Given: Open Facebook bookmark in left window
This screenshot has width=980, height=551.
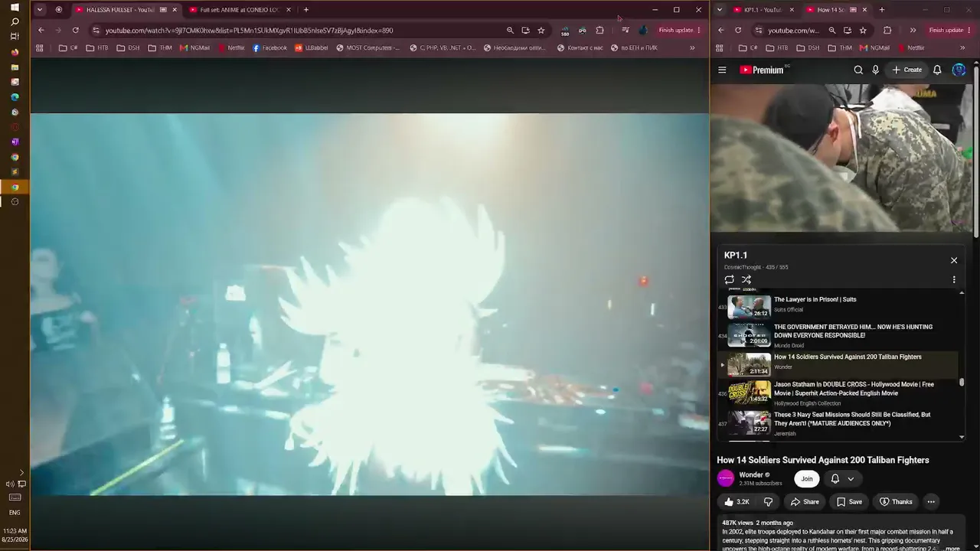Looking at the screenshot, I should 270,48.
